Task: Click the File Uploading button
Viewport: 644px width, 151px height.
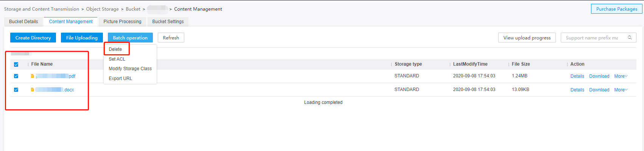Action: click(82, 38)
